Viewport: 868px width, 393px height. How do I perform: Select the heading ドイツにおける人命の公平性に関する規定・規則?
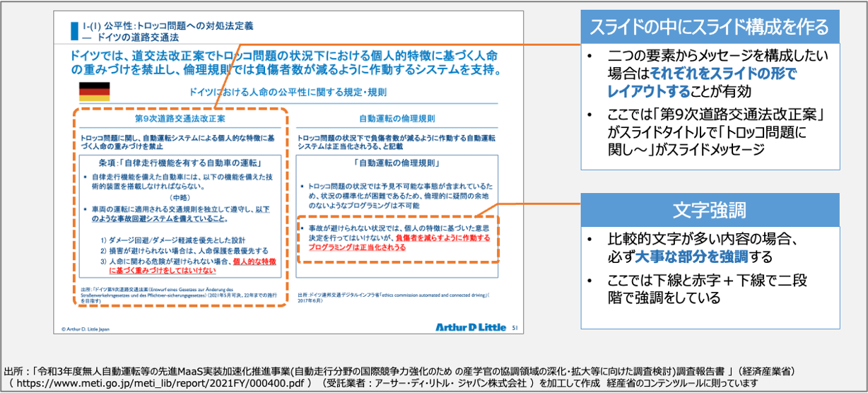(287, 92)
